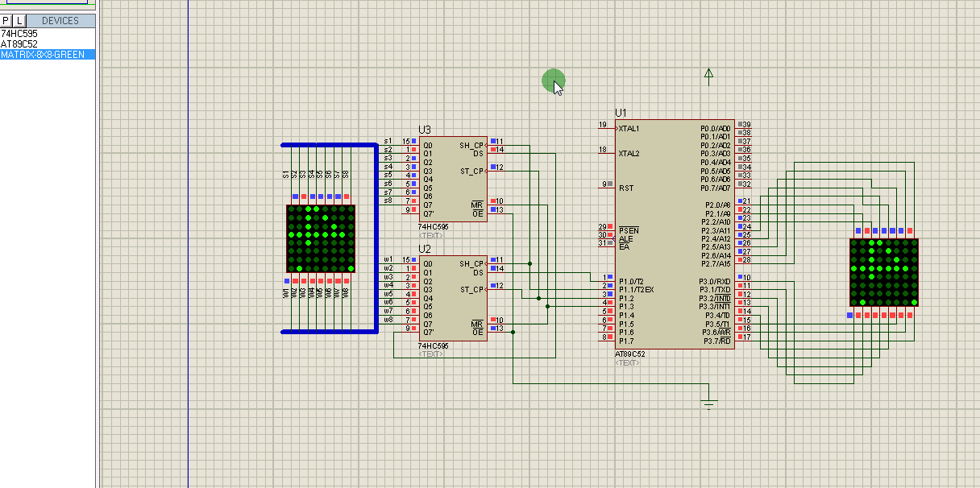980x488 pixels.
Task: Select the U2 74HC595 chip body
Action: tap(453, 298)
